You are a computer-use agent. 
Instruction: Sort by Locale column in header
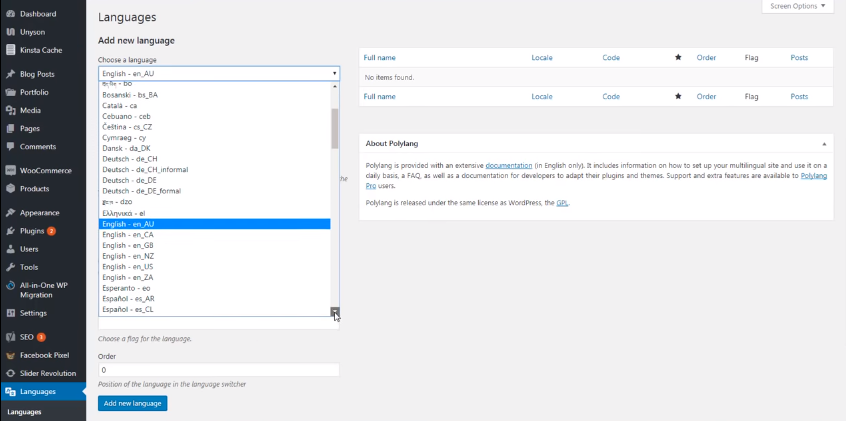coord(542,57)
